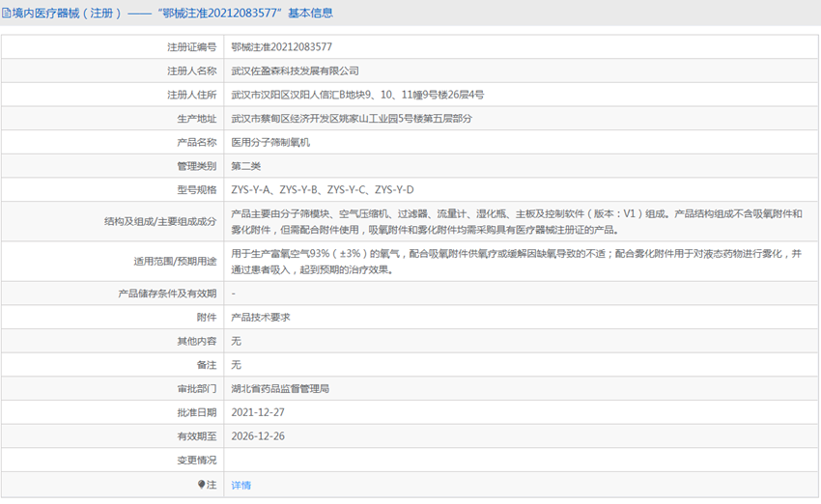Select expiry date 2026-12-26
Image resolution: width=821 pixels, height=504 pixels.
(258, 436)
